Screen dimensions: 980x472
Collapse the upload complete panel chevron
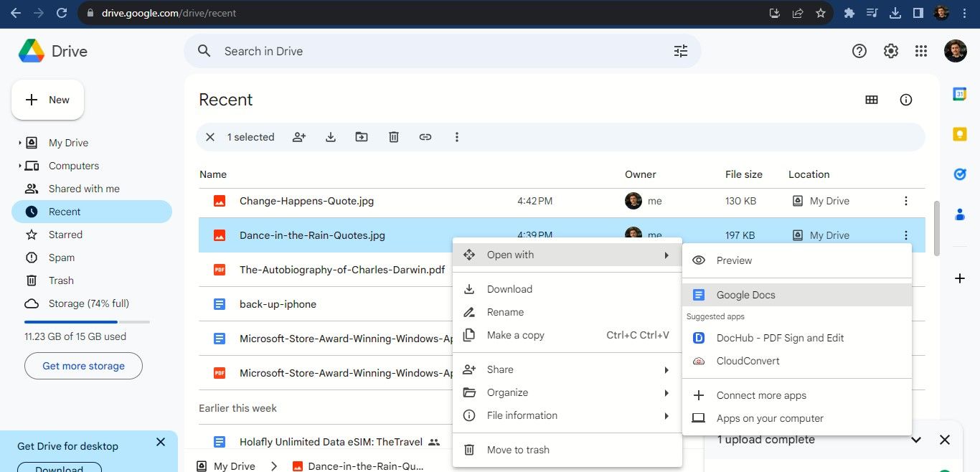coord(916,440)
